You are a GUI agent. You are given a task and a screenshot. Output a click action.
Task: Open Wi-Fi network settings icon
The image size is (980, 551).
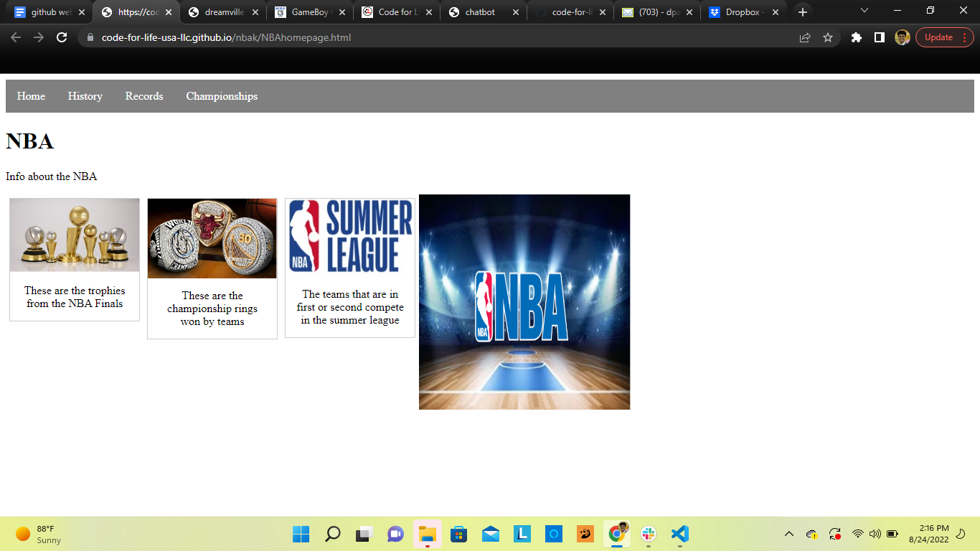click(857, 534)
